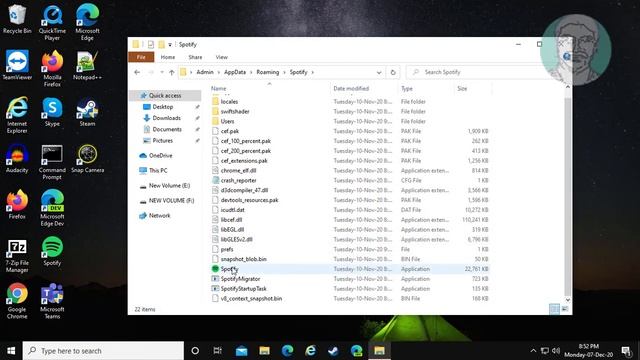Open Task View on the taskbar
The image size is (640, 360).
point(218,351)
